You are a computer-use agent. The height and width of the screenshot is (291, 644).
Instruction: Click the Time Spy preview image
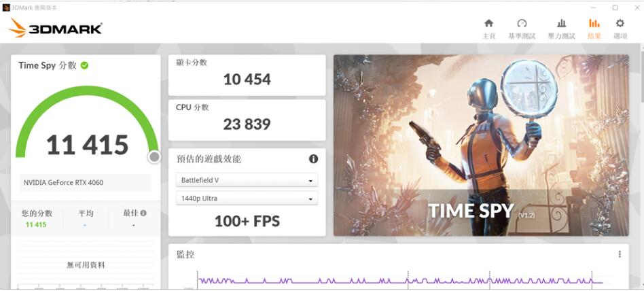tap(481, 145)
